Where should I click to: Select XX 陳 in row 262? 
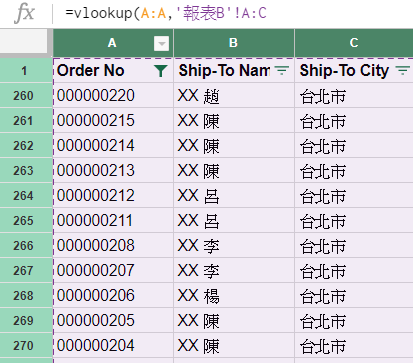point(234,145)
